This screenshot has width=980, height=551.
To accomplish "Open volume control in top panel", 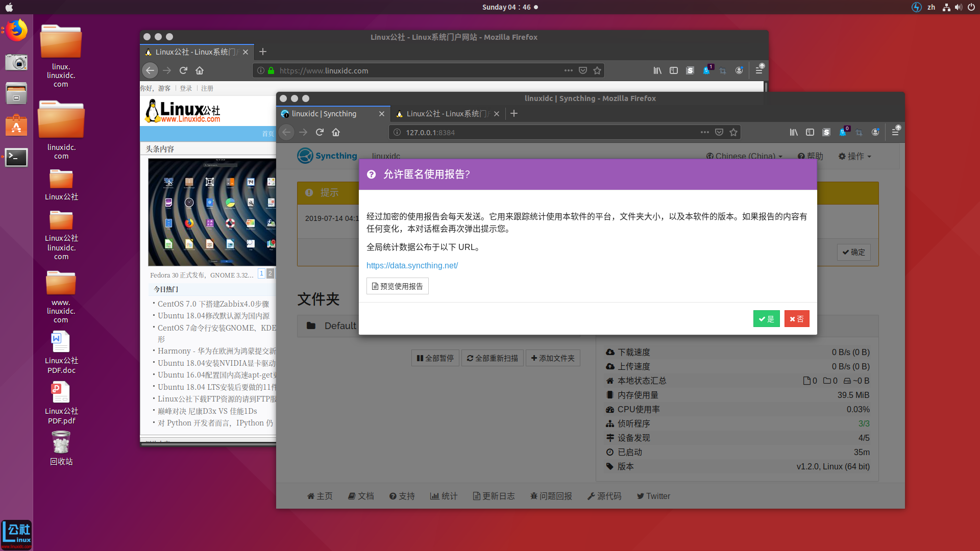I will [x=959, y=7].
